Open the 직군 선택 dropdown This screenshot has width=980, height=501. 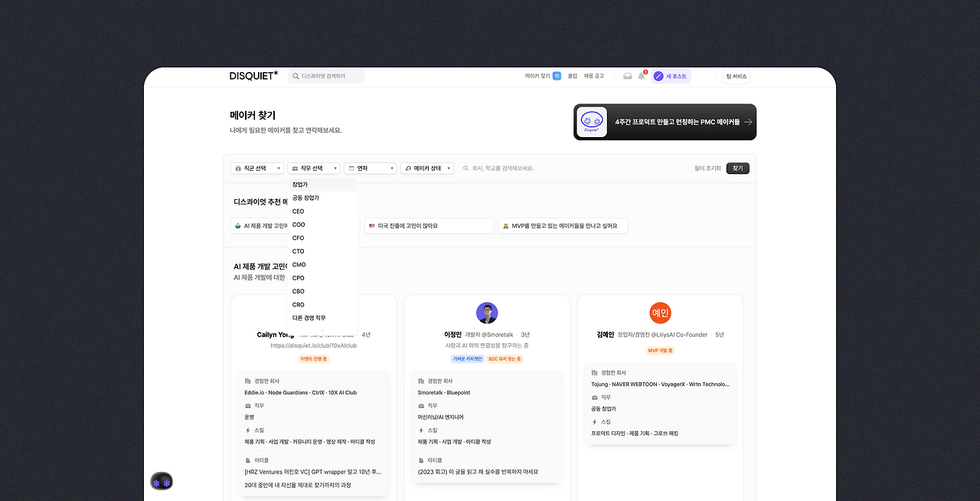(257, 168)
